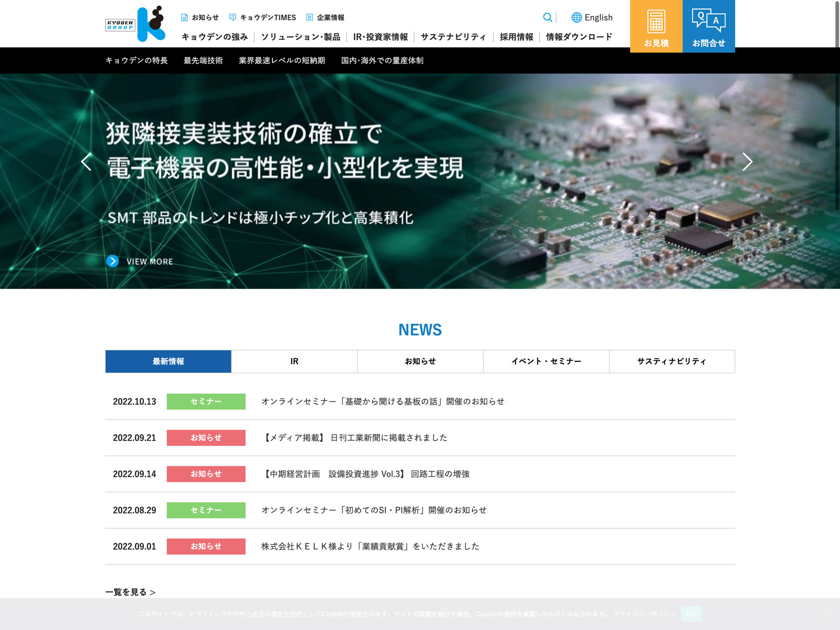The height and width of the screenshot is (630, 840).
Task: Click the VIEW MORE circle arrow
Action: click(112, 261)
